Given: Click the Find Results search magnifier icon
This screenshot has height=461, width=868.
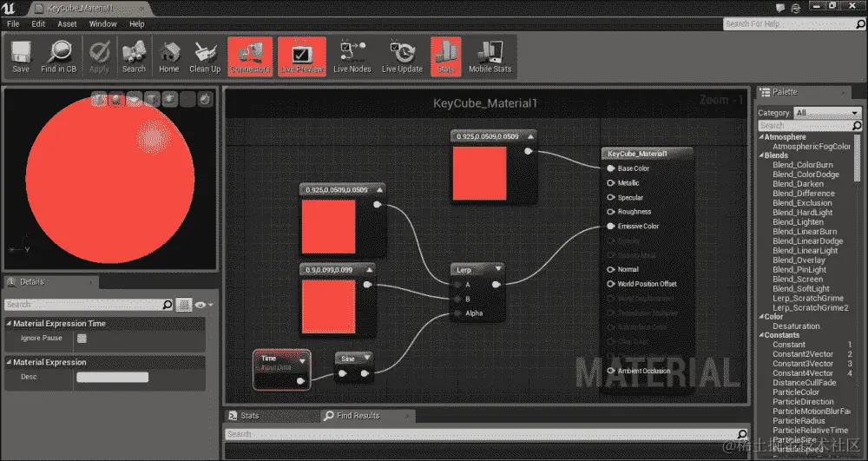Looking at the screenshot, I should click(x=742, y=434).
